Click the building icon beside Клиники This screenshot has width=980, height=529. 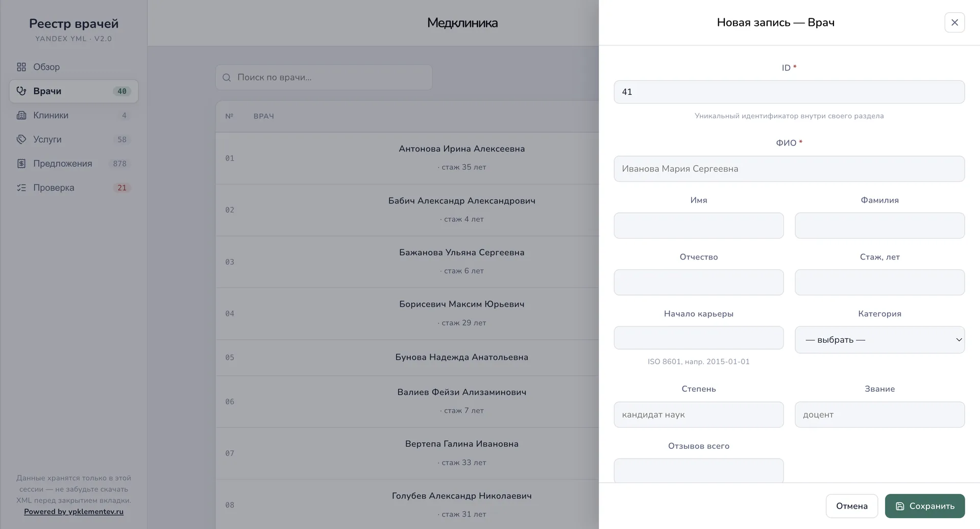click(x=21, y=115)
